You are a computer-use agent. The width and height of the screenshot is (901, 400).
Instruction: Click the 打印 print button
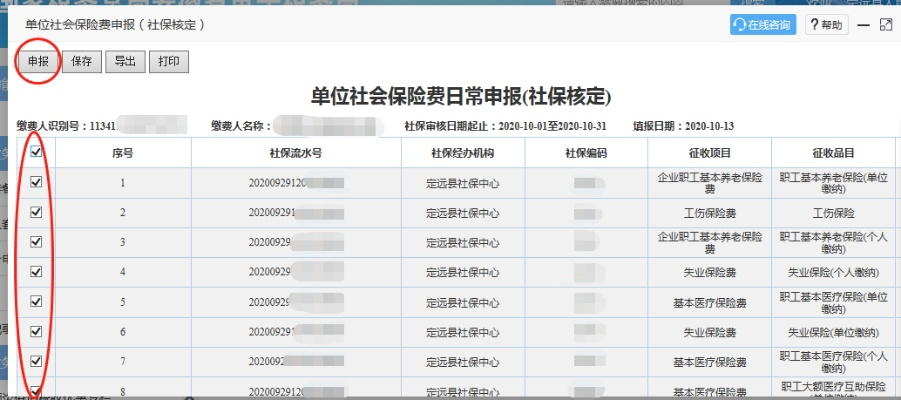point(169,62)
